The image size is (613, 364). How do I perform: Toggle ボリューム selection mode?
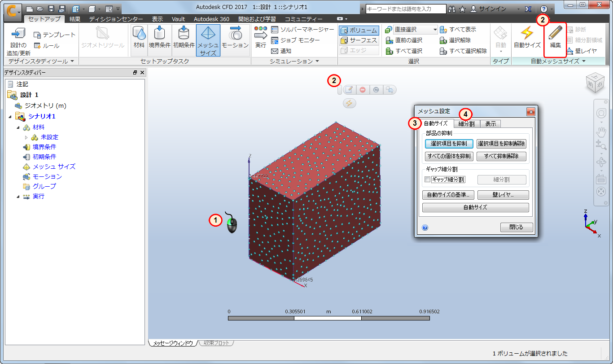[x=359, y=31]
